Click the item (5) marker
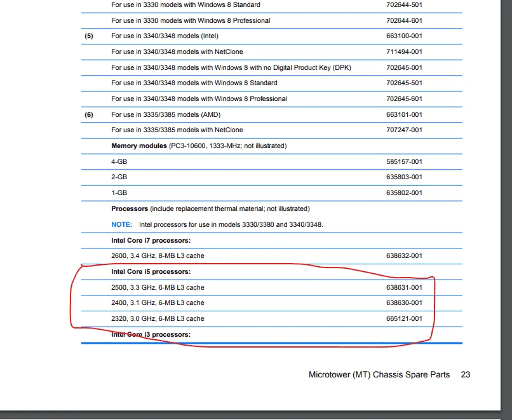 [89, 36]
